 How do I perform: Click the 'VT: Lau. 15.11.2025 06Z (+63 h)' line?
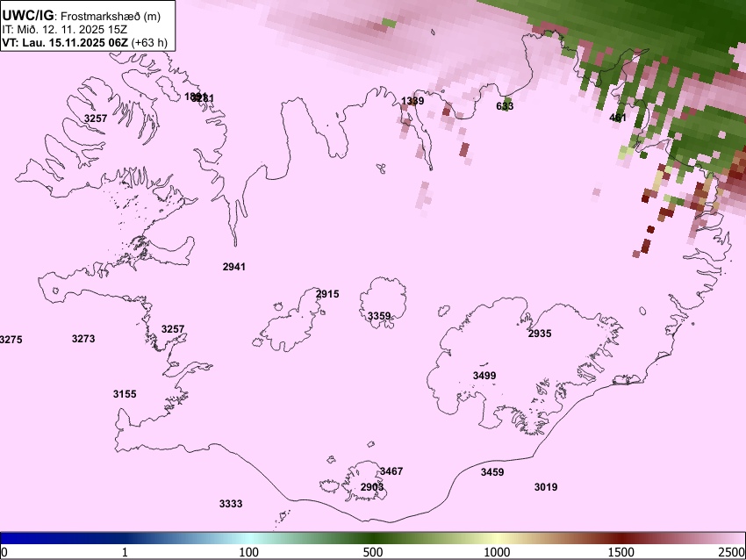(x=84, y=42)
